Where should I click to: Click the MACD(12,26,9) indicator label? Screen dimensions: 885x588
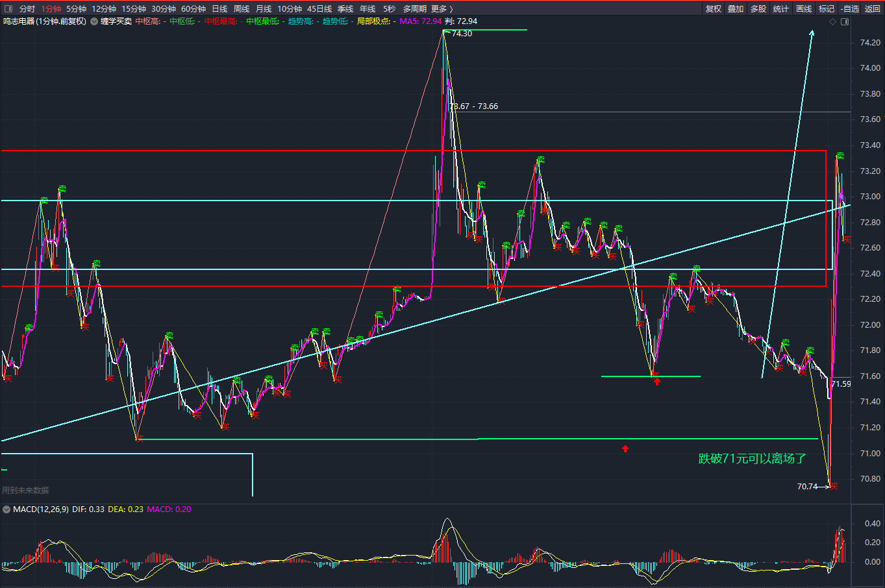coord(41,509)
